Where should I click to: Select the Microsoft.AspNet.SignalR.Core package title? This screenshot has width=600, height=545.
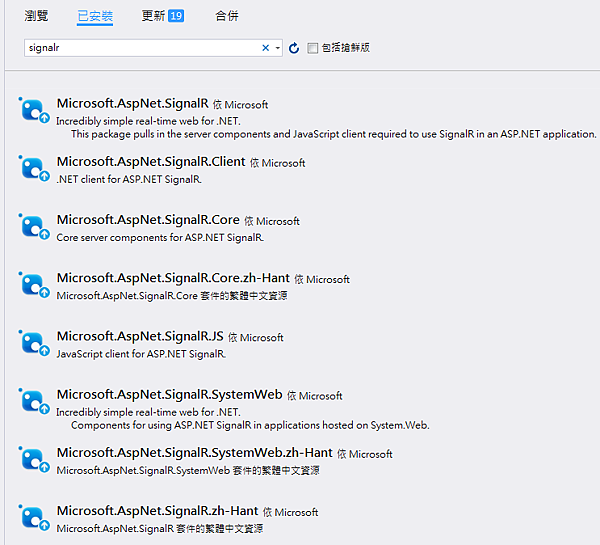click(148, 220)
